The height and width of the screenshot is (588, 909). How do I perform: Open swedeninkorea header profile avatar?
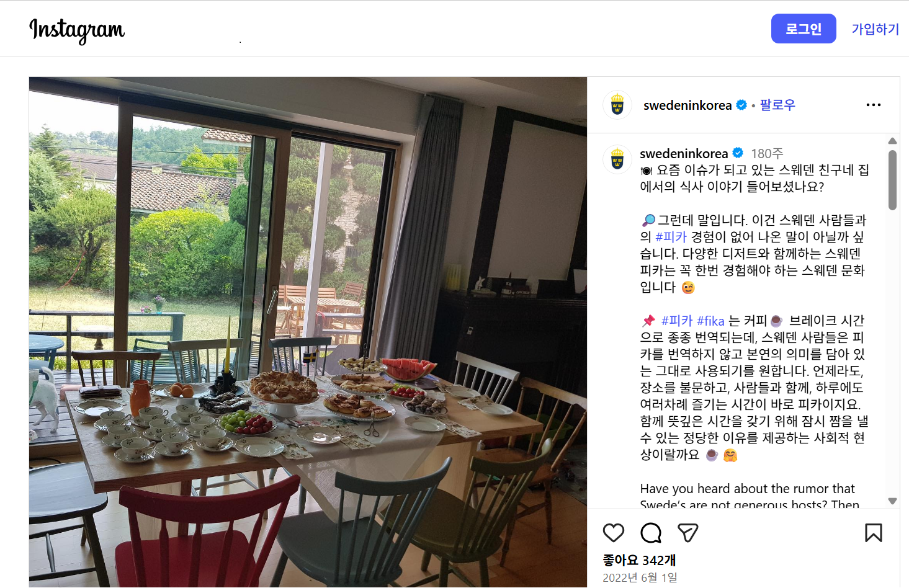(x=617, y=105)
